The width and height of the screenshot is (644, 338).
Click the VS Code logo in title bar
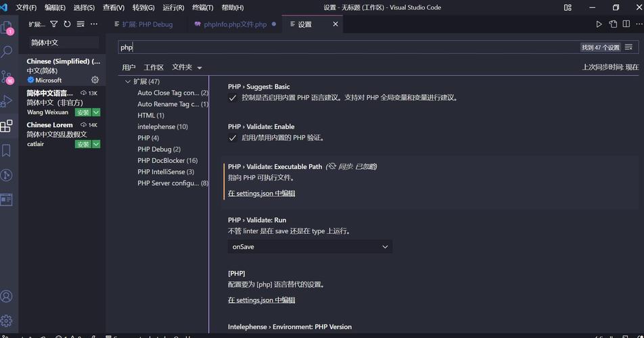click(x=4, y=7)
